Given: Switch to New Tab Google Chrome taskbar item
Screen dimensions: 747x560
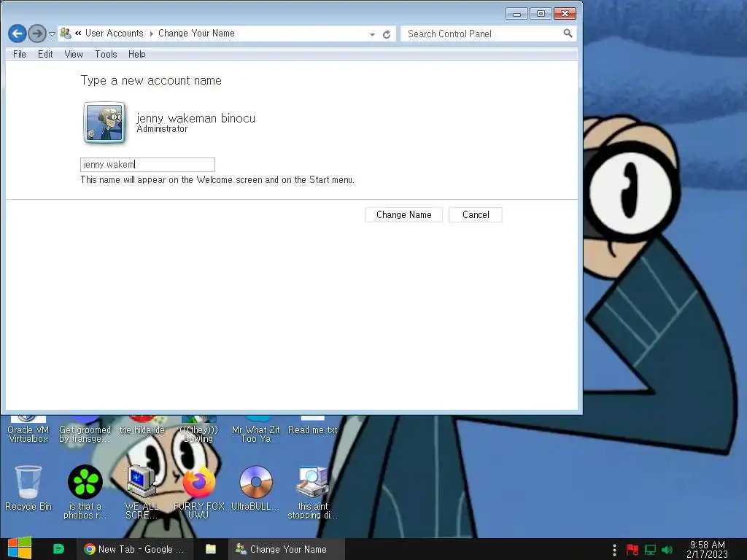Looking at the screenshot, I should click(x=134, y=549).
